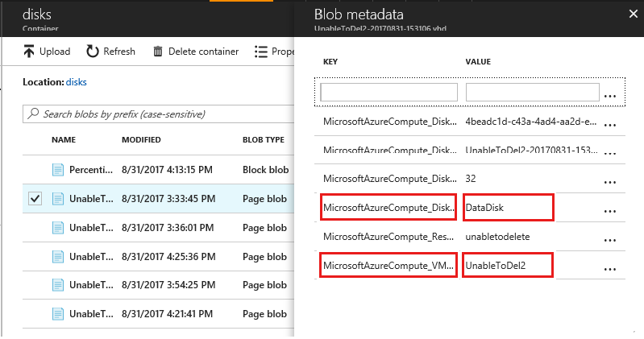
Task: Click the file icon of the 3:36:01 PM blob
Action: [57, 228]
